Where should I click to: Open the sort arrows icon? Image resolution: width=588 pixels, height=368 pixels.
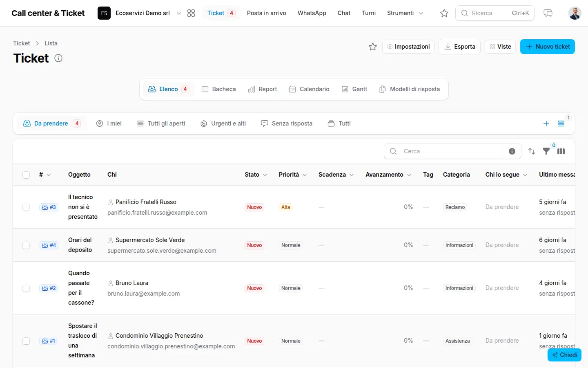(x=532, y=151)
